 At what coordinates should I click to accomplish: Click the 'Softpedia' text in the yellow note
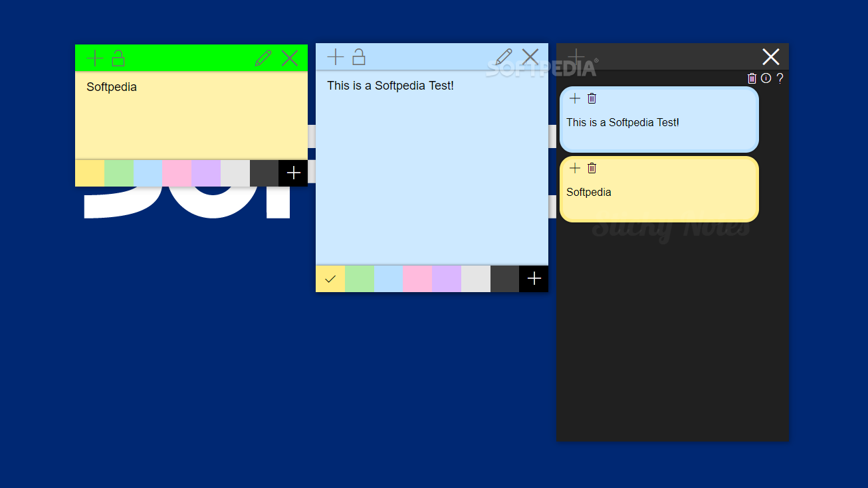(112, 87)
